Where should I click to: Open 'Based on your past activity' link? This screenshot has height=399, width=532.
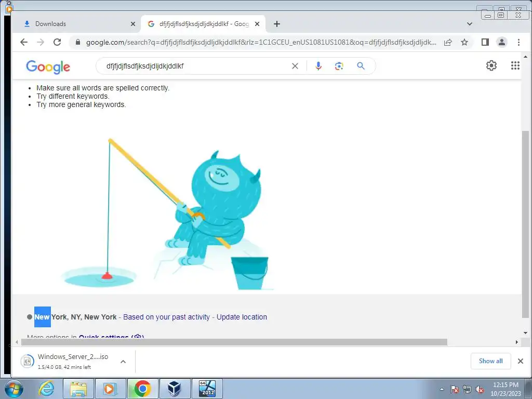pos(166,317)
